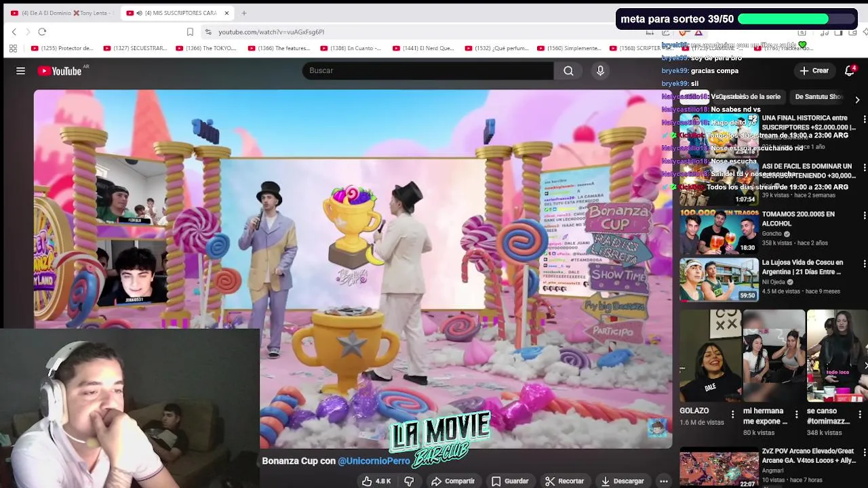
Task: Open 'TOMAMOS 200.000$ EN ALCOHOL' video thumbnail
Action: pos(719,232)
